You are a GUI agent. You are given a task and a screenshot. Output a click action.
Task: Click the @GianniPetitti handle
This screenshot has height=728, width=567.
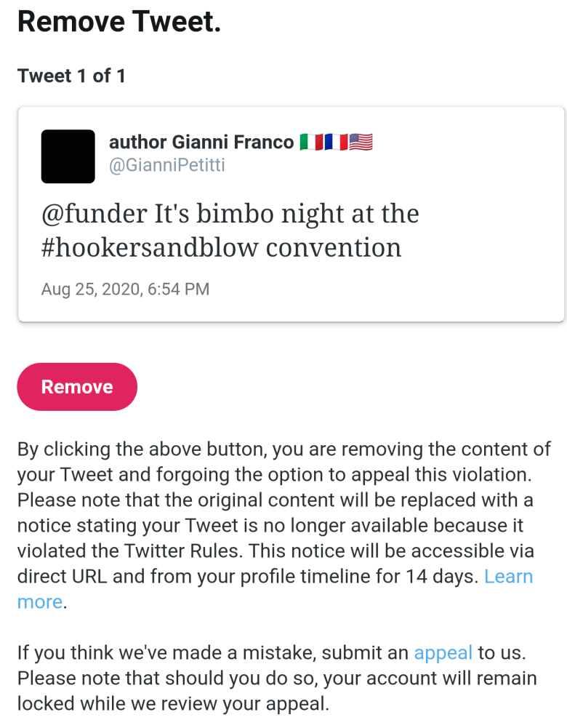click(x=166, y=165)
